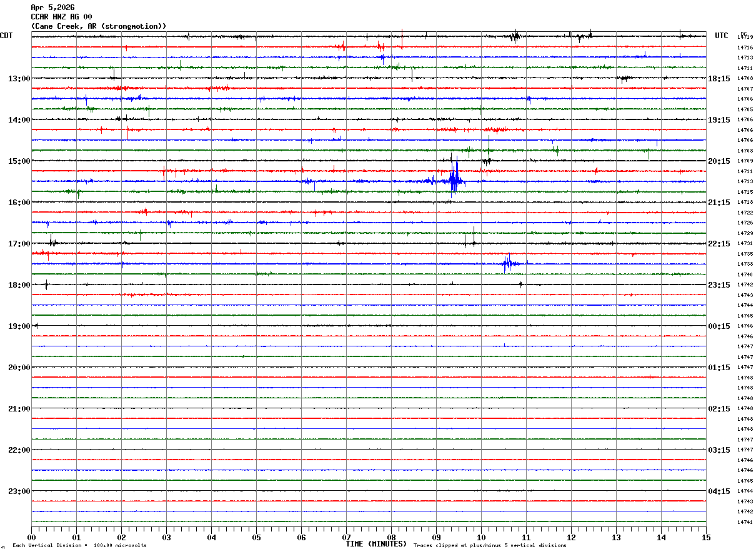Click the 00:15 UTC time label
The width and height of the screenshot is (756, 554).
pos(719,326)
